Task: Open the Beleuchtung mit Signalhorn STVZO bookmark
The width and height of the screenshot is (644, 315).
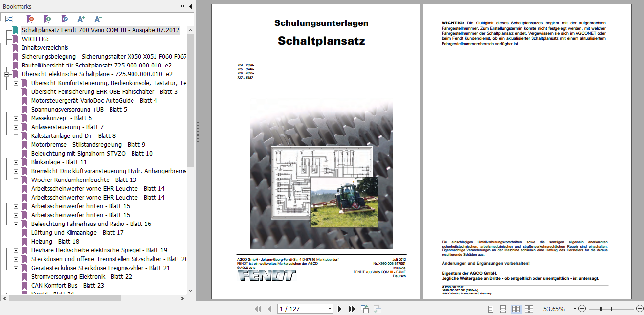Action: tap(92, 154)
